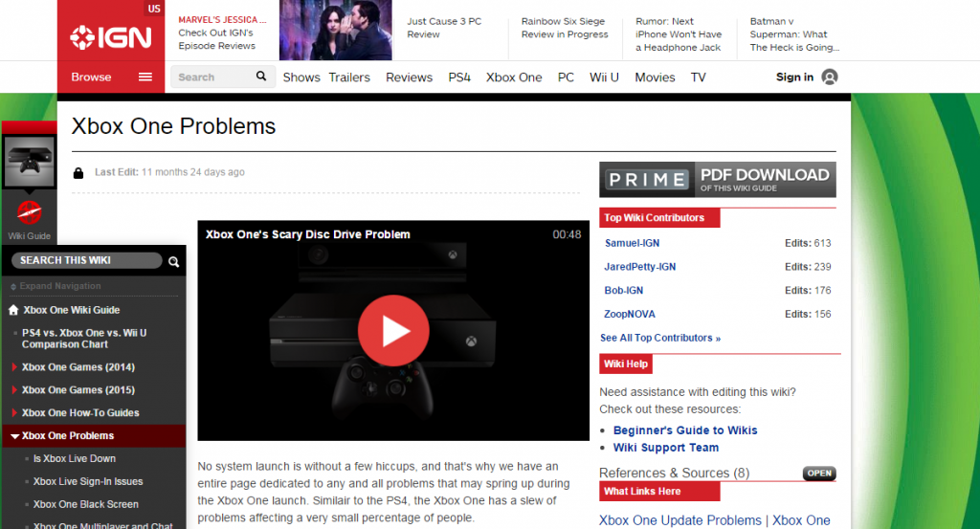Open See All Top Contributors link
The width and height of the screenshot is (980, 529).
click(x=659, y=338)
